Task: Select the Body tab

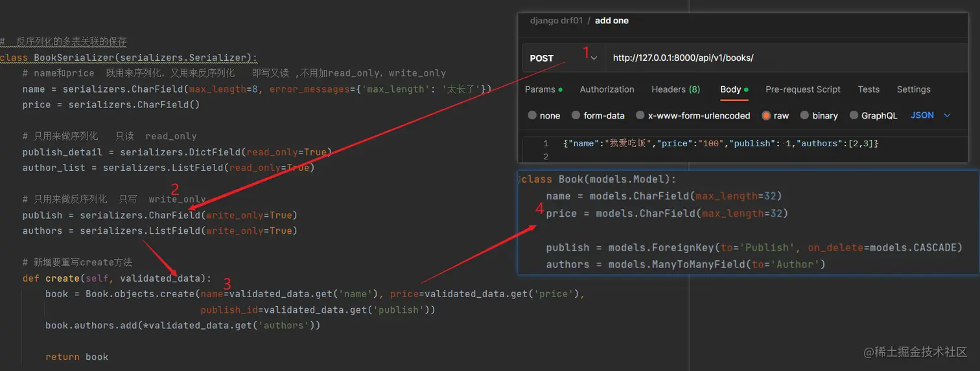Action: pyautogui.click(x=734, y=89)
